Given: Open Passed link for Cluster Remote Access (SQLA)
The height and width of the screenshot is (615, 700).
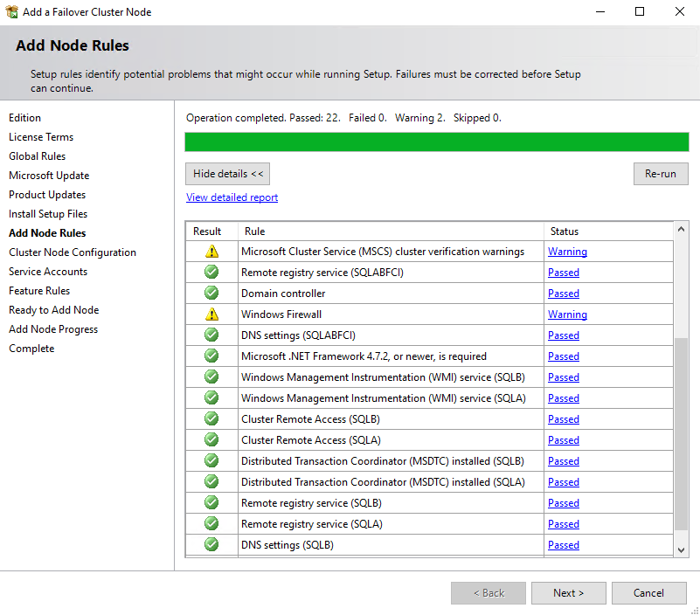Looking at the screenshot, I should (x=564, y=440).
